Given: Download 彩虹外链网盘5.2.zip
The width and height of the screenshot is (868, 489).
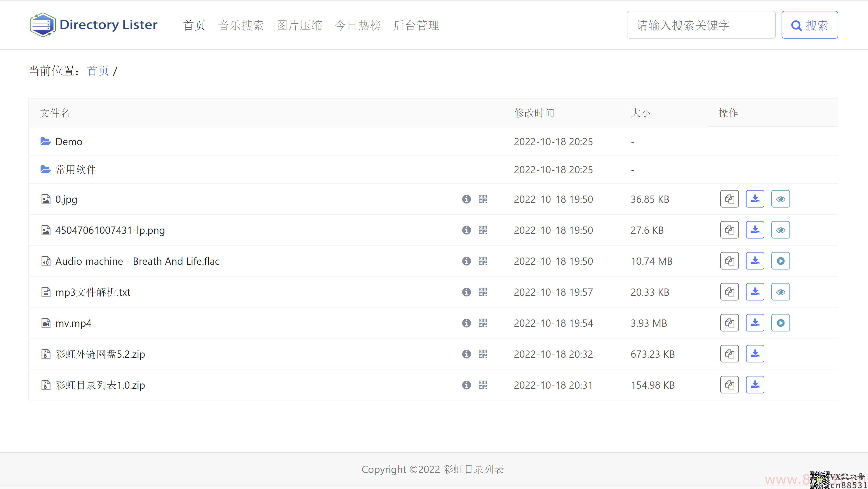Looking at the screenshot, I should click(x=755, y=354).
